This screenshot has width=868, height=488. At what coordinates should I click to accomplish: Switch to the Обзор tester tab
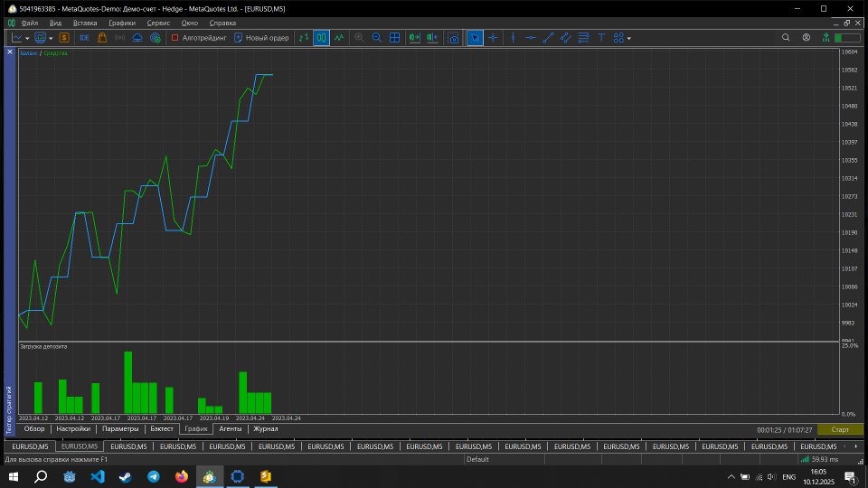(34, 428)
